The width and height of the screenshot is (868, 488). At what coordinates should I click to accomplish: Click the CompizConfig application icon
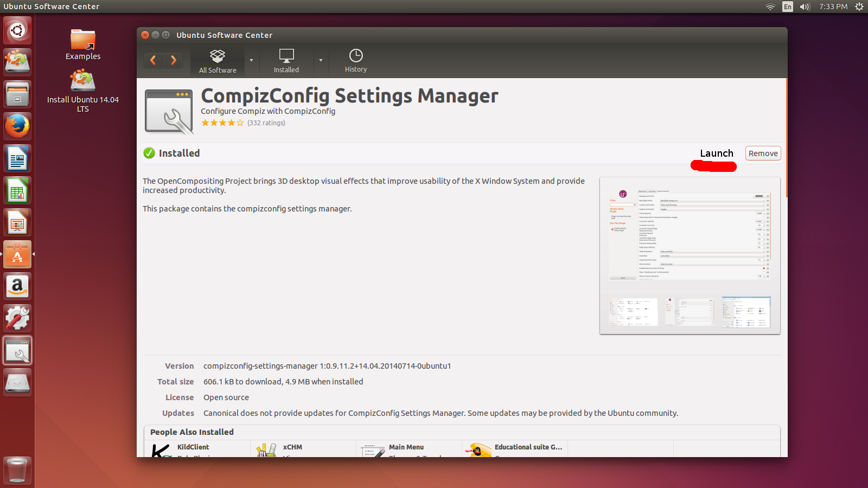tap(169, 112)
